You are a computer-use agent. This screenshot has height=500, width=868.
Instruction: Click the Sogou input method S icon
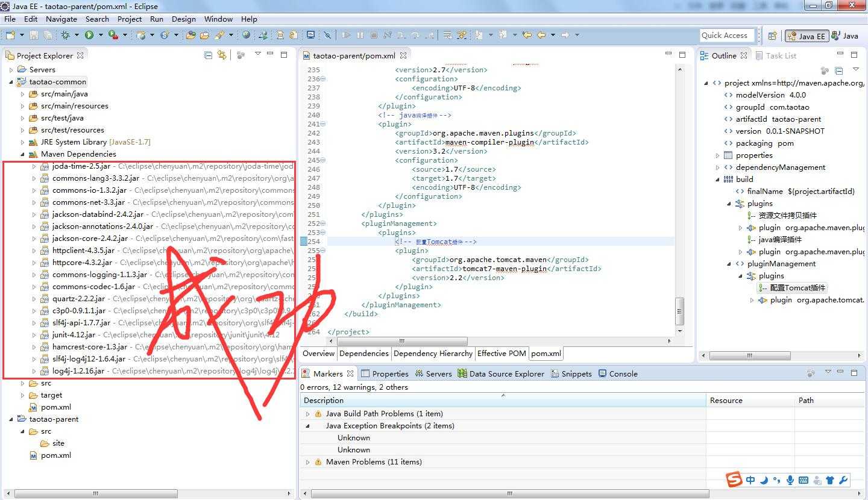734,480
